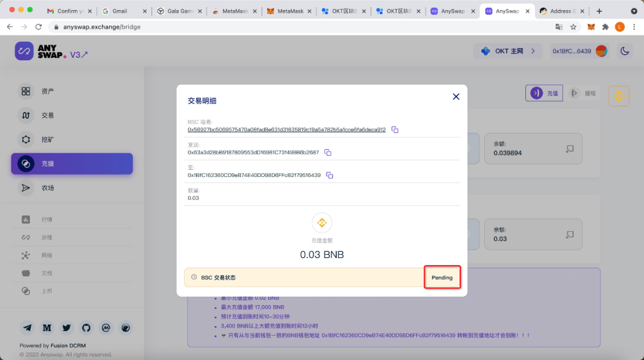Open the Medium social icon
The image size is (644, 360).
(x=47, y=328)
